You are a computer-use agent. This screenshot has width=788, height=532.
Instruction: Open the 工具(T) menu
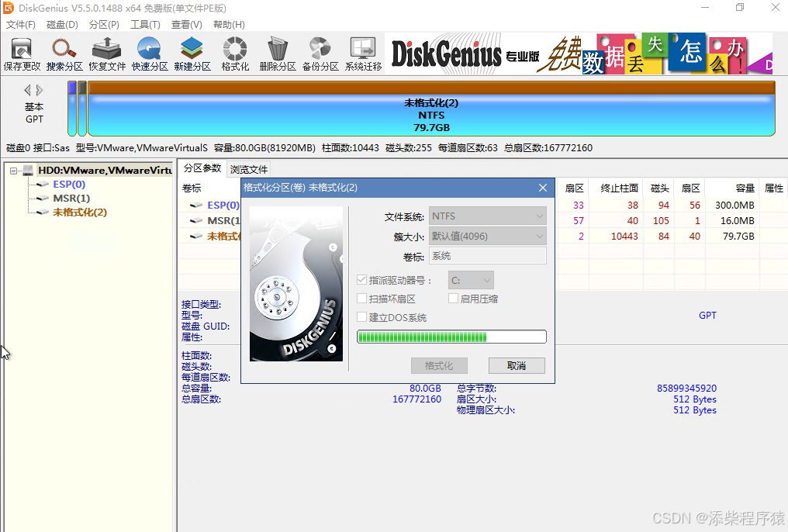pos(145,25)
